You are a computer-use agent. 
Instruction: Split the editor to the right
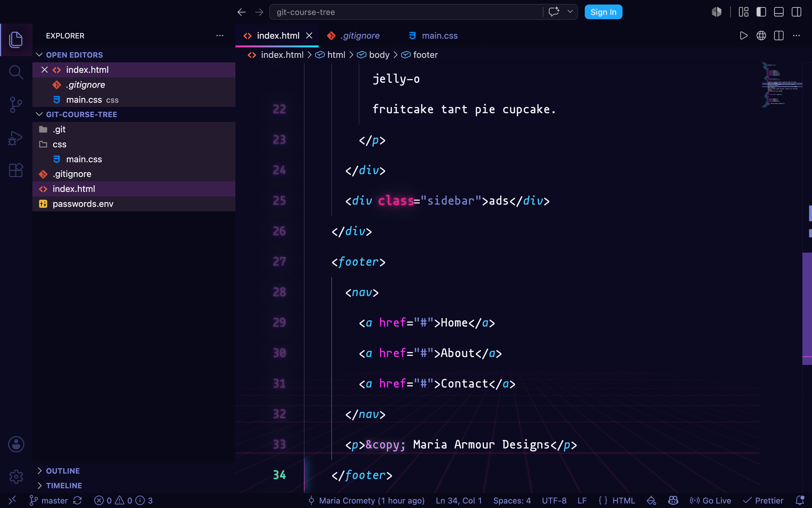[x=779, y=36]
